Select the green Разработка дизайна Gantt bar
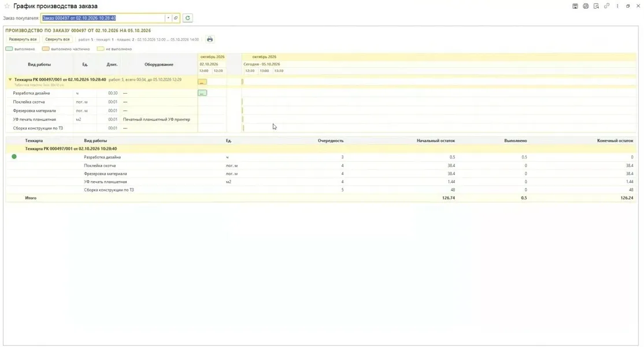This screenshot has width=644, height=347. point(202,93)
